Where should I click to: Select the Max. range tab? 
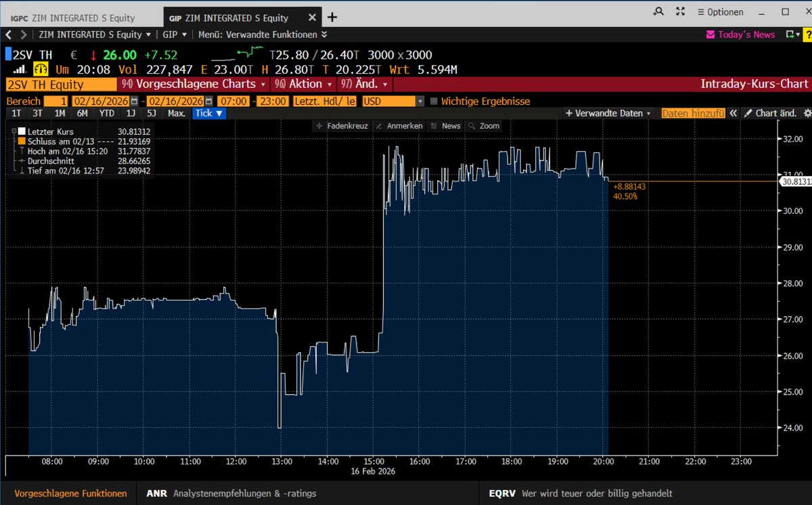(x=177, y=114)
